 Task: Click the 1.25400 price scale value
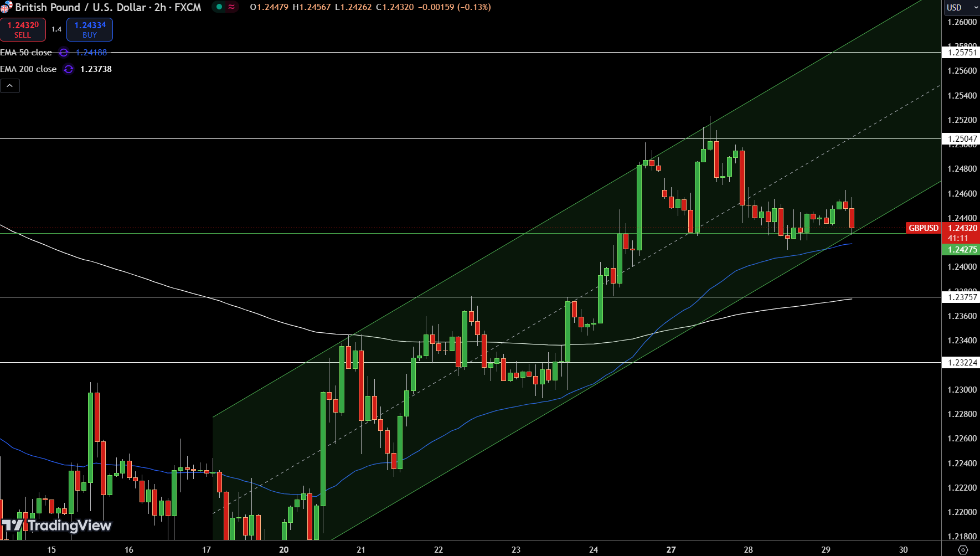962,96
